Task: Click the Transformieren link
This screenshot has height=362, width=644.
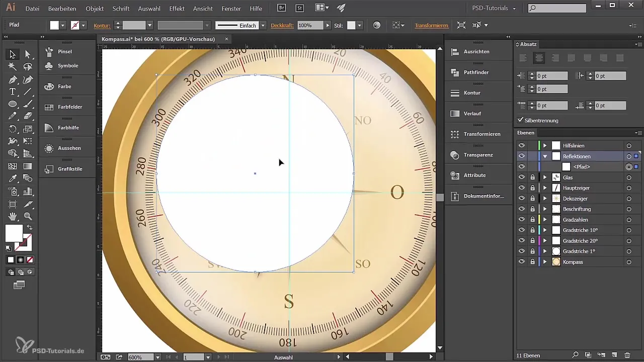Action: [431, 25]
